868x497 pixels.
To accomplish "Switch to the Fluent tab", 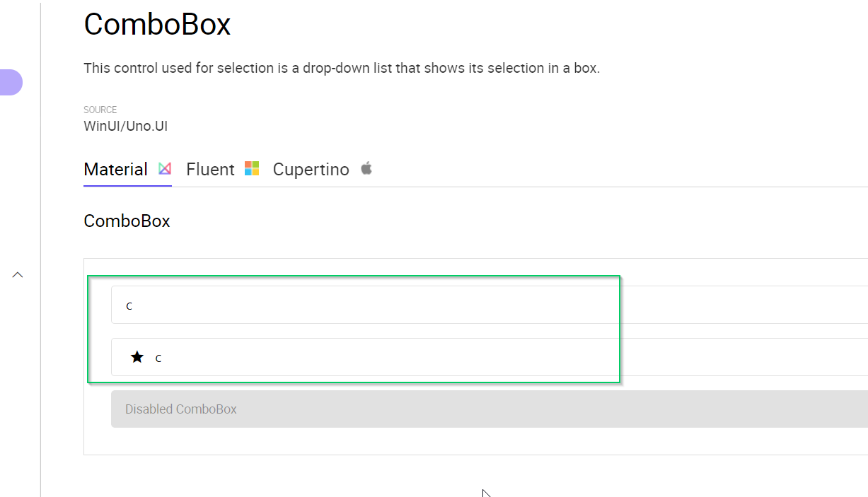I will (210, 169).
